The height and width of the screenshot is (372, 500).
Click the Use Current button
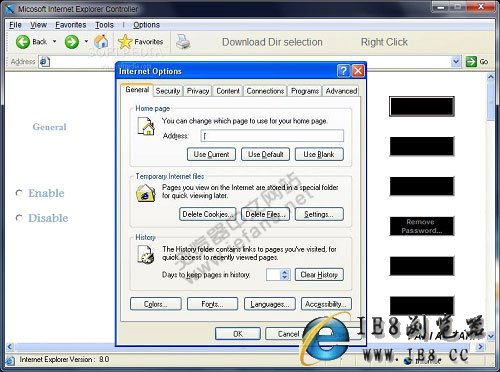(211, 154)
